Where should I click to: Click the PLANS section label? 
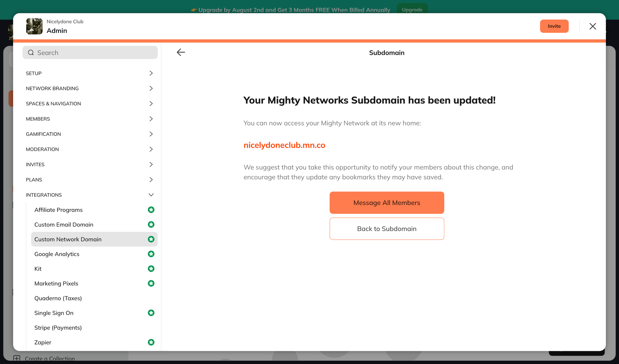tap(34, 180)
